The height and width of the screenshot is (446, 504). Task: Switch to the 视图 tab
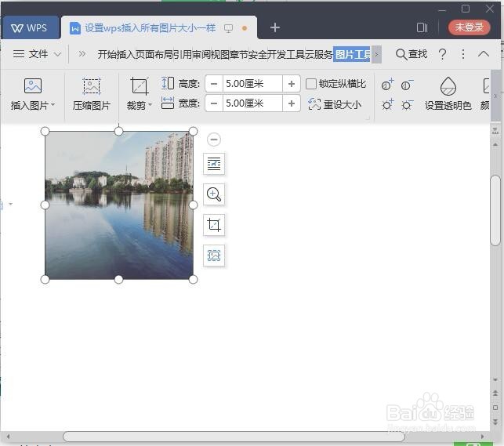pyautogui.click(x=220, y=54)
